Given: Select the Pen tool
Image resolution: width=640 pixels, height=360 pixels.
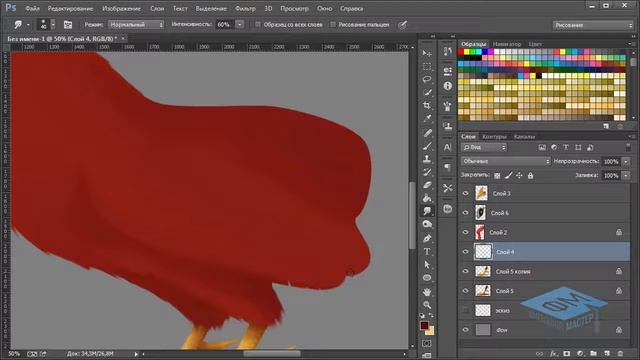Looking at the screenshot, I should tap(427, 238).
